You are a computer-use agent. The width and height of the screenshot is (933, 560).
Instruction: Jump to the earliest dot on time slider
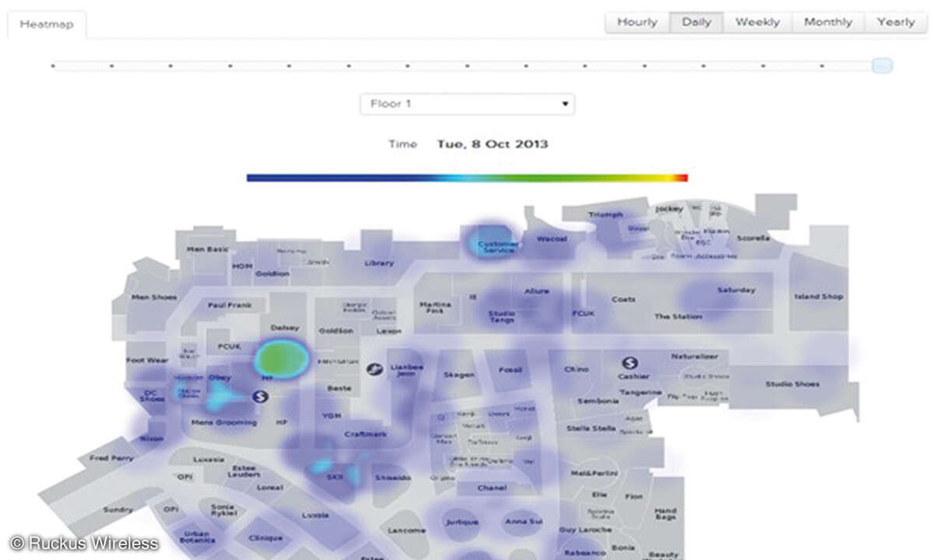point(53,65)
